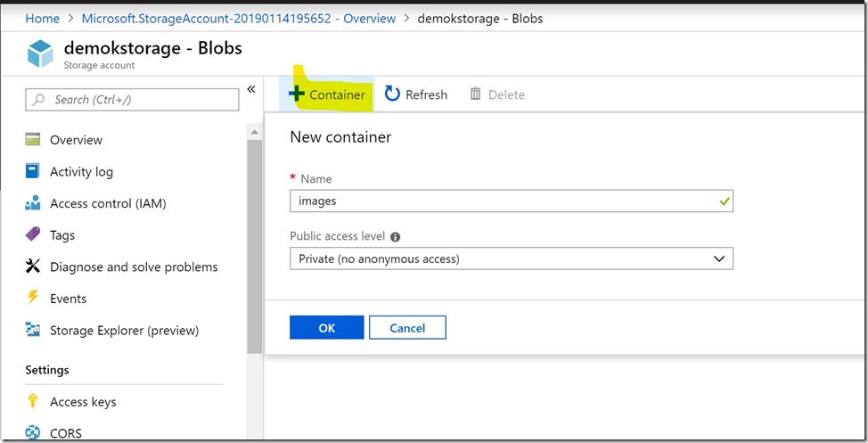
Task: Click the Refresh circular arrow icon
Action: (392, 94)
